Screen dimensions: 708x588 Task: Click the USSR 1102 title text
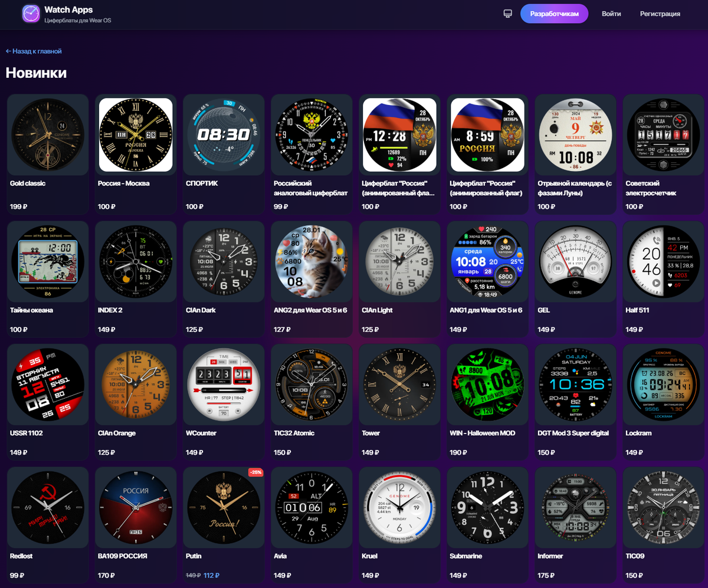[27, 433]
